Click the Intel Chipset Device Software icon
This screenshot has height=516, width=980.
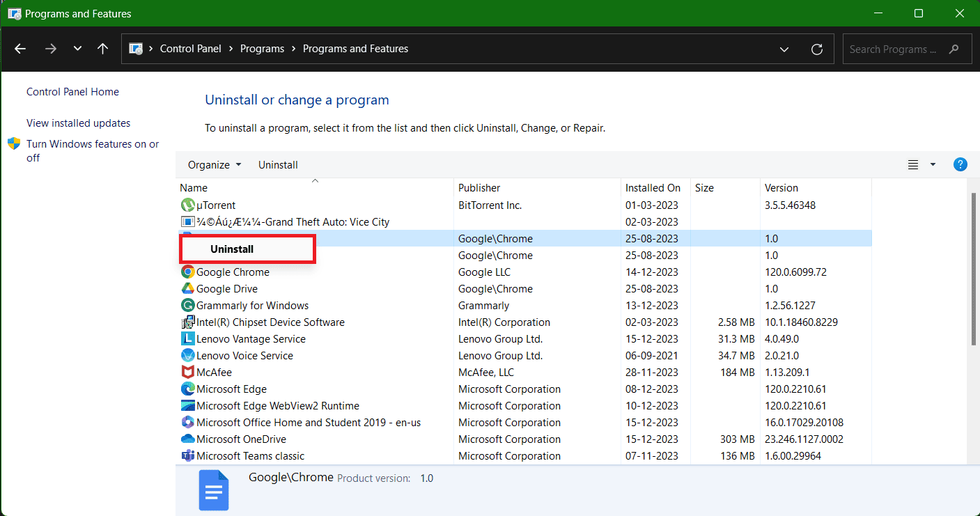pyautogui.click(x=187, y=322)
